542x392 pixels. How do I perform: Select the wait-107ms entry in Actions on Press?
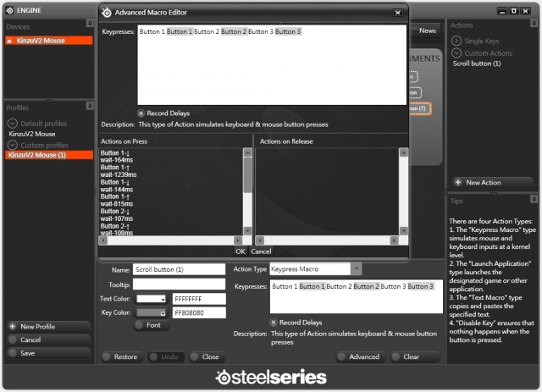click(117, 218)
